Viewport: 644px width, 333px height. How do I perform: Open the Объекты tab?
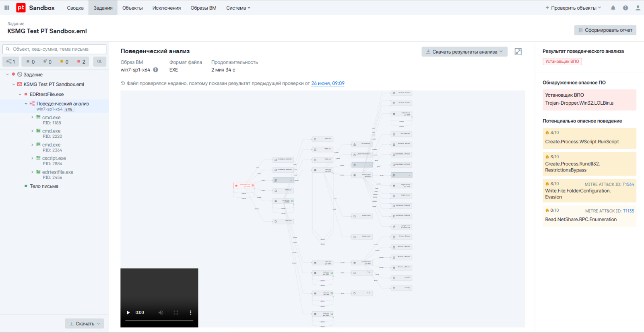click(132, 8)
